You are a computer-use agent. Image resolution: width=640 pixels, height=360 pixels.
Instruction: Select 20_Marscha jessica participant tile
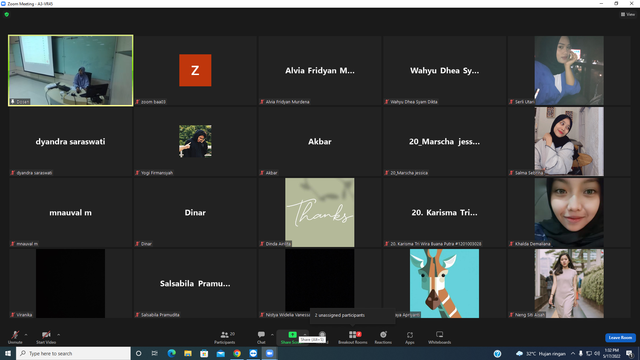(x=444, y=141)
